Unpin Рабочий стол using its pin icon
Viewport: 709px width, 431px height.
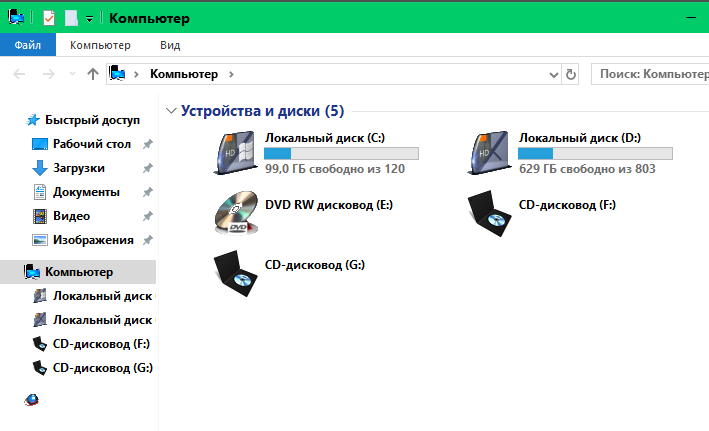(x=147, y=144)
